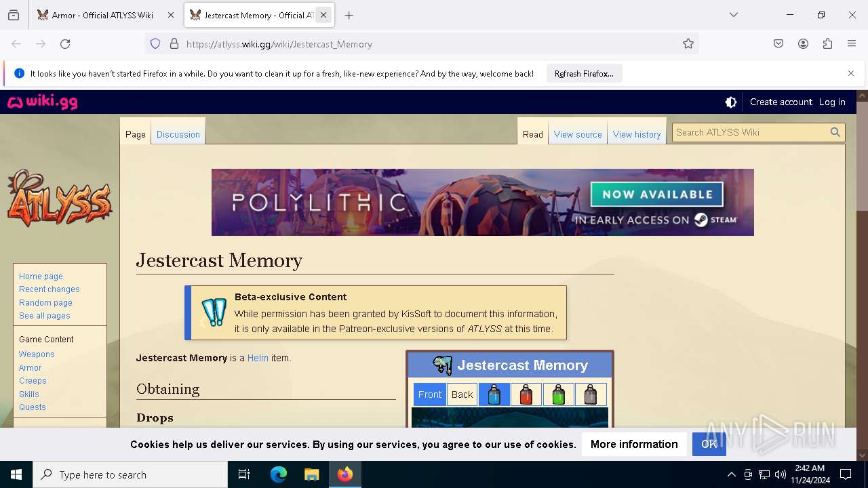
Task: Open the Save to Pocket icon
Action: coord(778,44)
